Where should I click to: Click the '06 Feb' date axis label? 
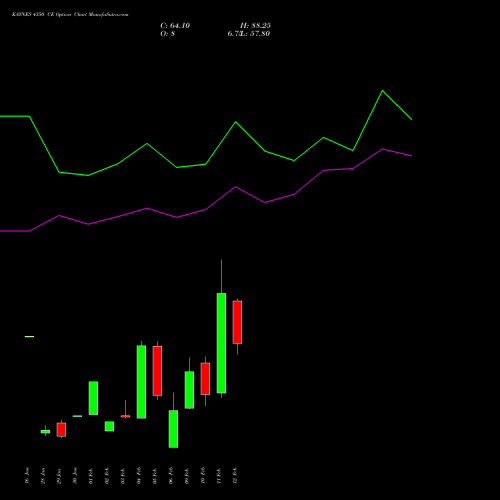[x=171, y=476]
